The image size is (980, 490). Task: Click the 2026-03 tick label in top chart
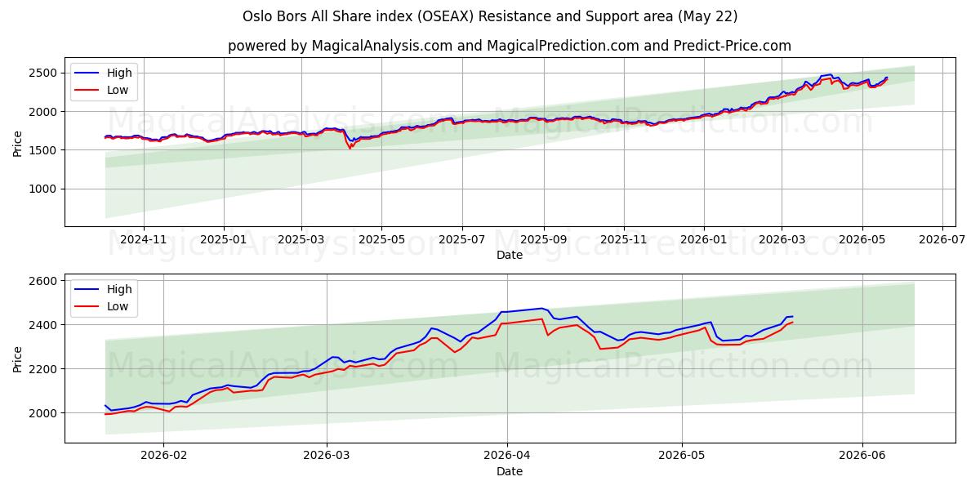[x=782, y=239]
